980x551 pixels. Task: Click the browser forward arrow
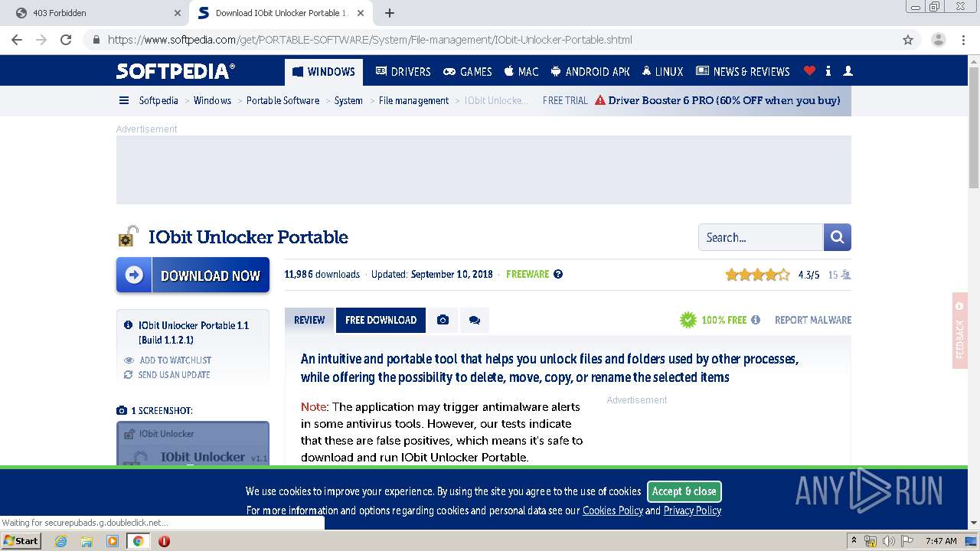[x=41, y=40]
